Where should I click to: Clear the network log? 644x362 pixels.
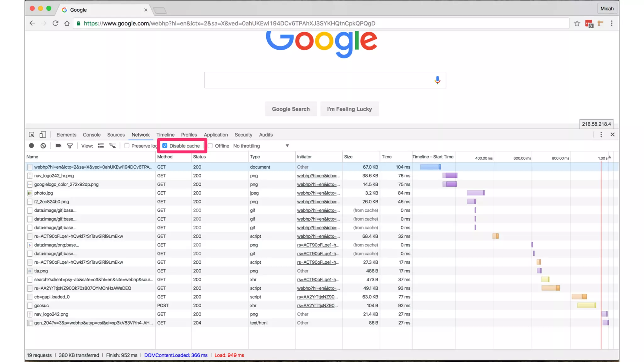point(43,146)
